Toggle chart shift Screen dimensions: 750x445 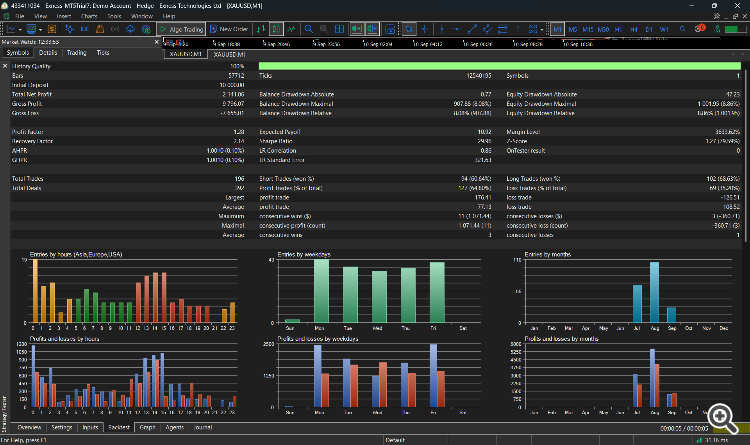point(372,29)
